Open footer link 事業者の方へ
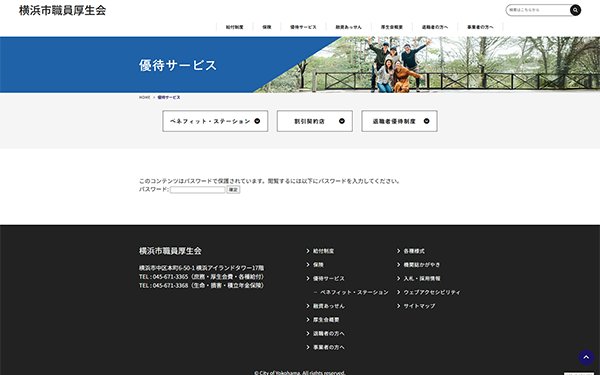 [329, 347]
